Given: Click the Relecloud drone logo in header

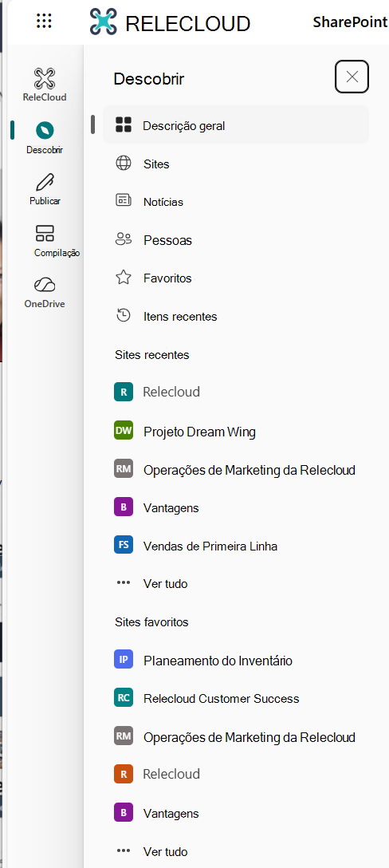Looking at the screenshot, I should pyautogui.click(x=104, y=22).
